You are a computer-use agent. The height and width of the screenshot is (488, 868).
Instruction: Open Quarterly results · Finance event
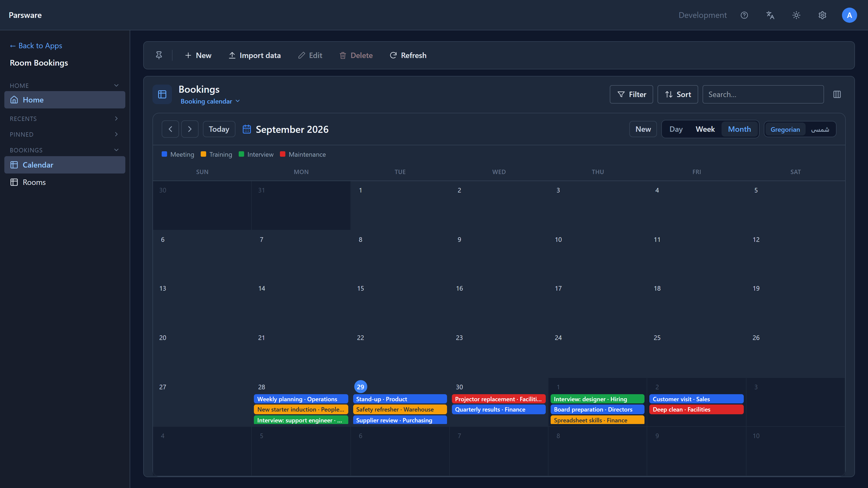(x=499, y=410)
